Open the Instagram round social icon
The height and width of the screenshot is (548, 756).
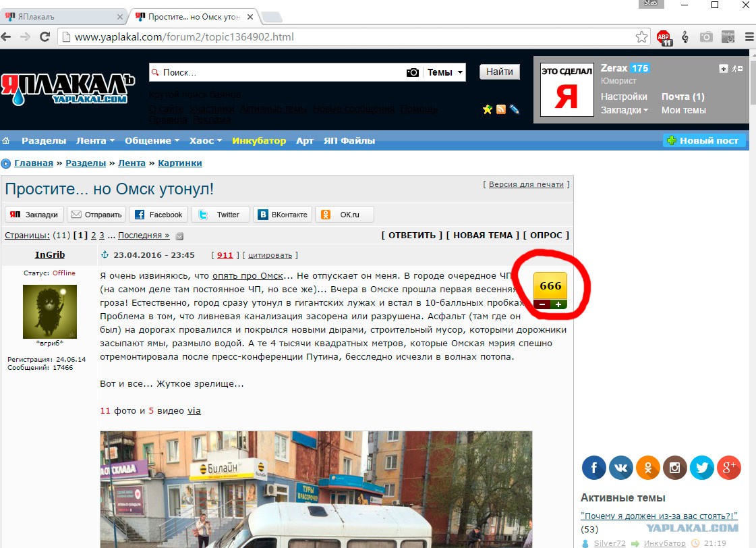click(674, 468)
